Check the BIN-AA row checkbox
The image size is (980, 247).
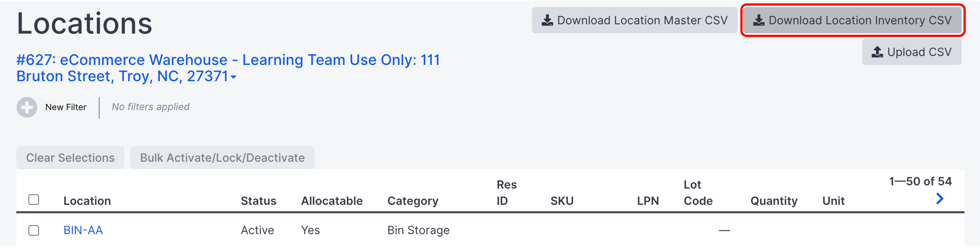tap(34, 230)
